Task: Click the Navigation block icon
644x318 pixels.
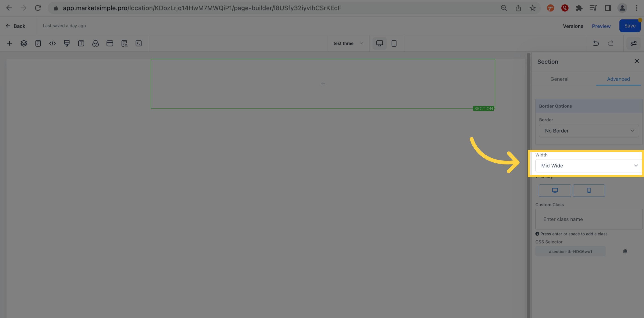Action: 109,43
